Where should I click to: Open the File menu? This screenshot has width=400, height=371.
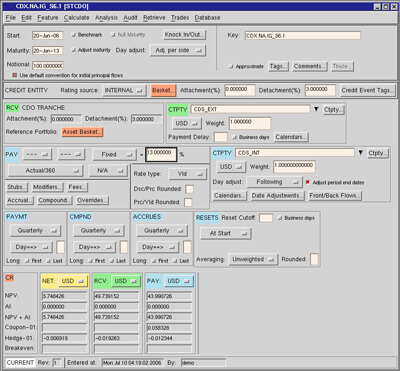click(x=11, y=18)
